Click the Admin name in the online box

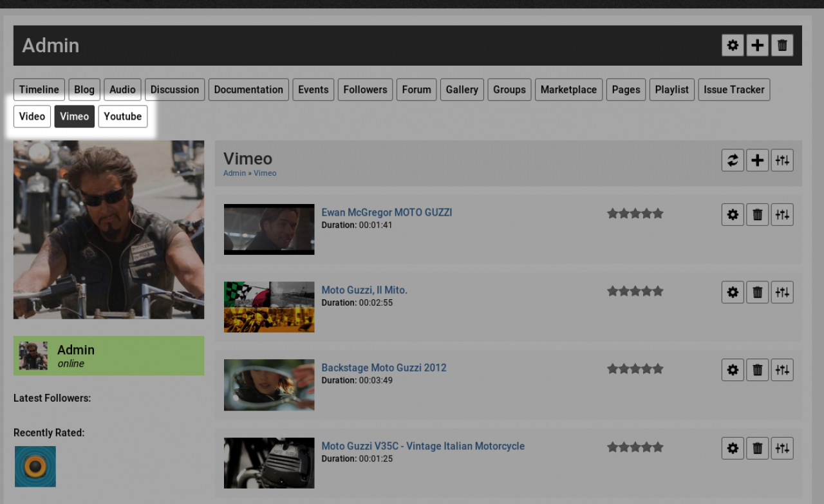click(76, 350)
